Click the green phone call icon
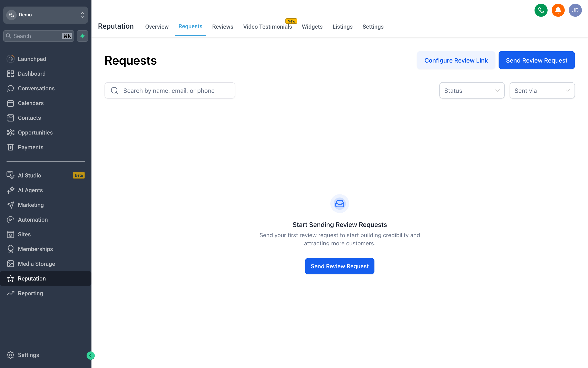 tap(541, 10)
